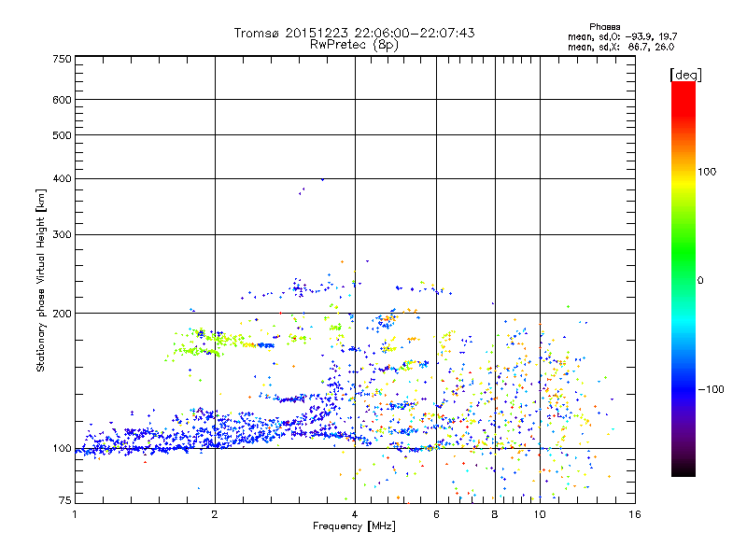Click x-axis tick label '2'
Image resolution: width=747 pixels, height=560 pixels.
click(x=215, y=514)
